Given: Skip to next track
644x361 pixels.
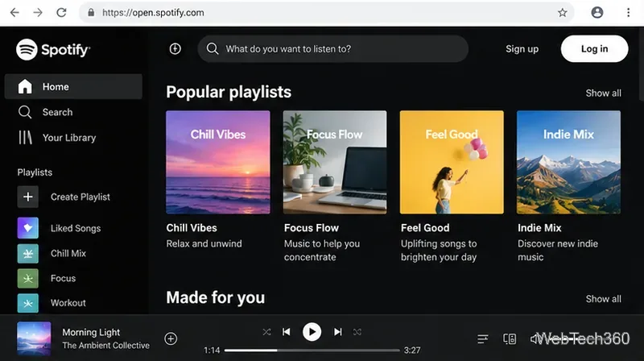Looking at the screenshot, I should 337,332.
